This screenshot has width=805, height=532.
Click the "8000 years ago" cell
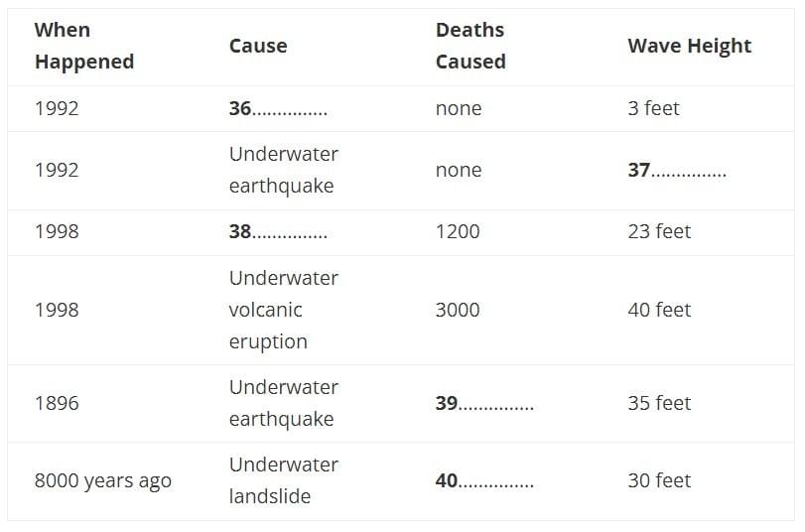pyautogui.click(x=102, y=480)
